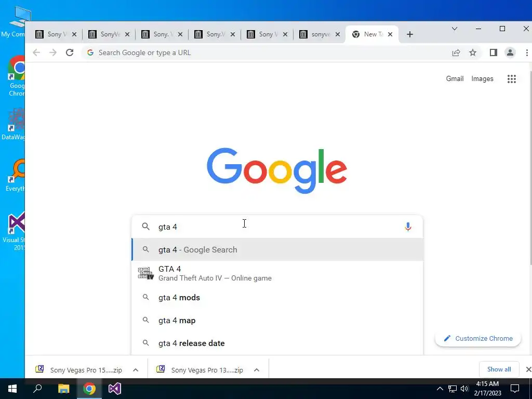Choose 'gta 4 release date' suggestion
532x399 pixels.
tap(277, 343)
